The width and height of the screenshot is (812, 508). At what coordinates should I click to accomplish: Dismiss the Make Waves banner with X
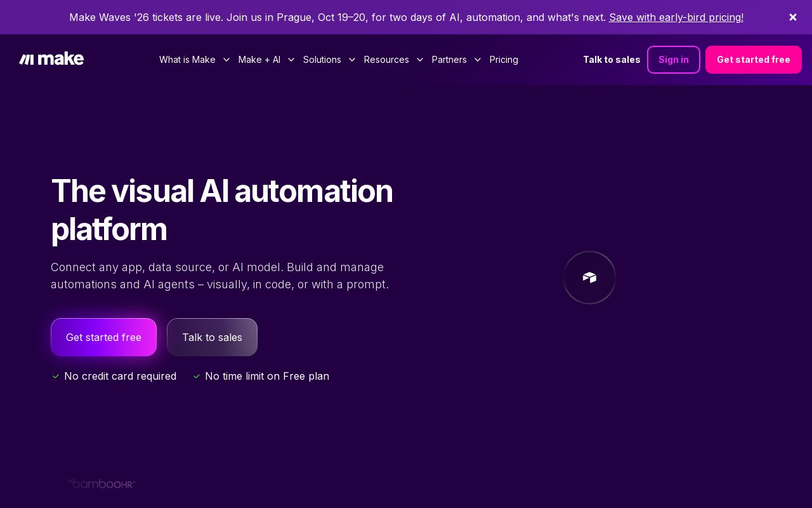[x=793, y=17]
